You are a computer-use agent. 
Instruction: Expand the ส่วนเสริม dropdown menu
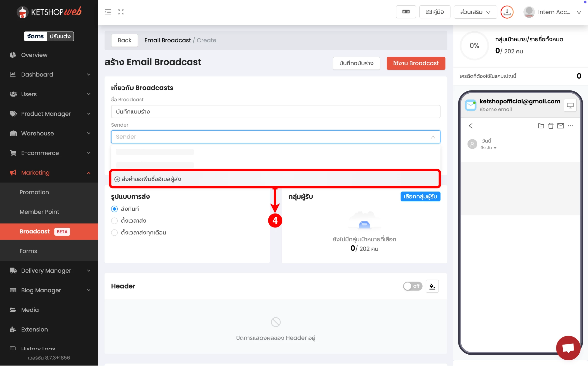click(475, 12)
